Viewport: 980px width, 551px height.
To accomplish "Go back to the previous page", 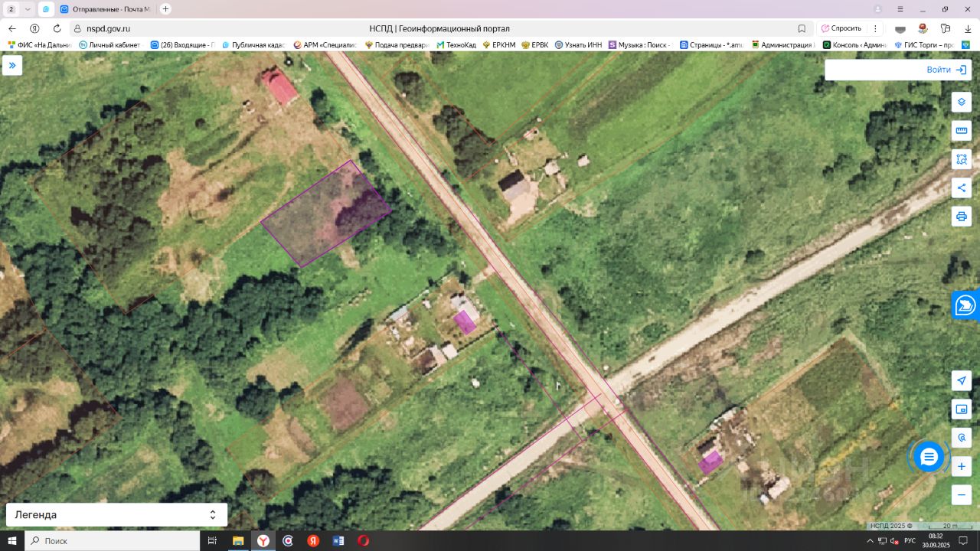I will click(x=12, y=28).
